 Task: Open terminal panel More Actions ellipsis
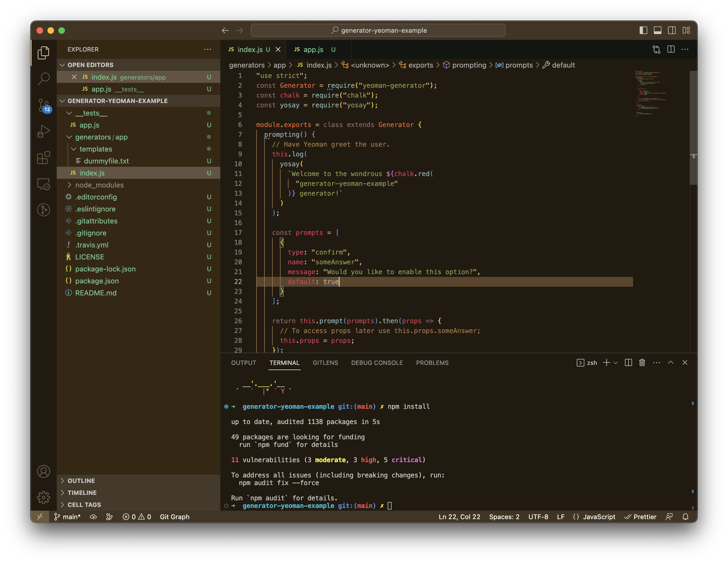click(x=656, y=362)
